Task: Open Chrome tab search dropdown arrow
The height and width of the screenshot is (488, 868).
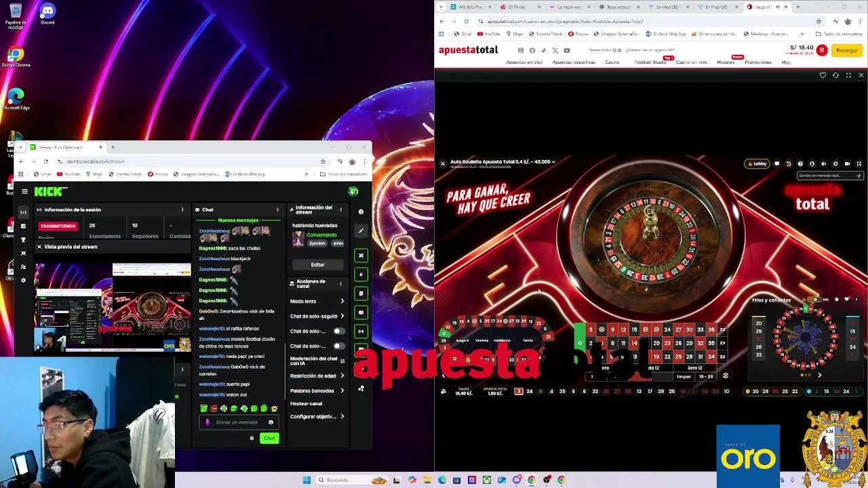Action: tap(441, 7)
